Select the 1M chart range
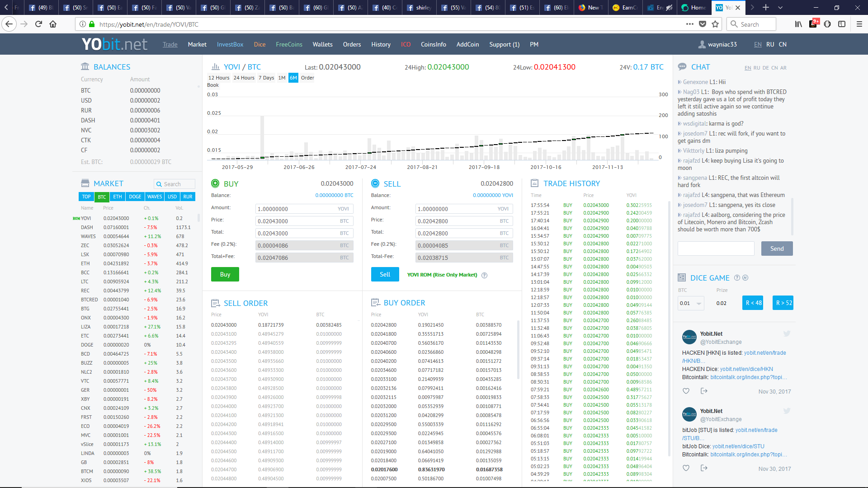 [282, 78]
